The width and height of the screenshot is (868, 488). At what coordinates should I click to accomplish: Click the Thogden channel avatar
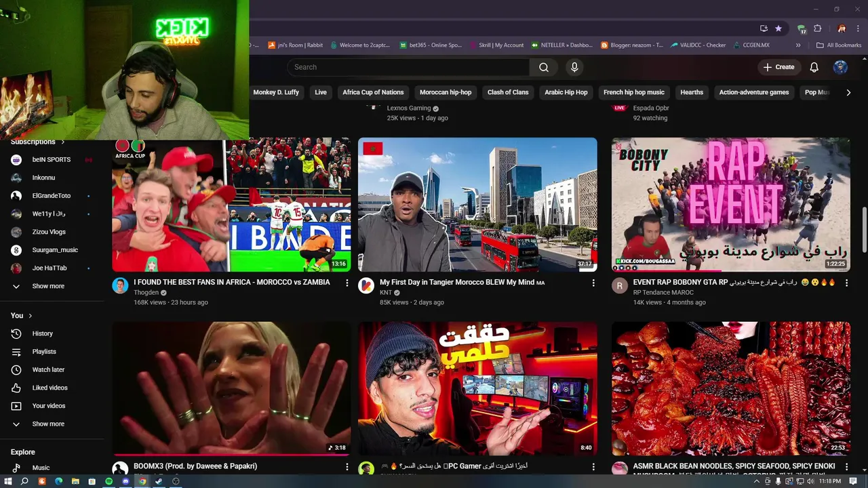120,285
